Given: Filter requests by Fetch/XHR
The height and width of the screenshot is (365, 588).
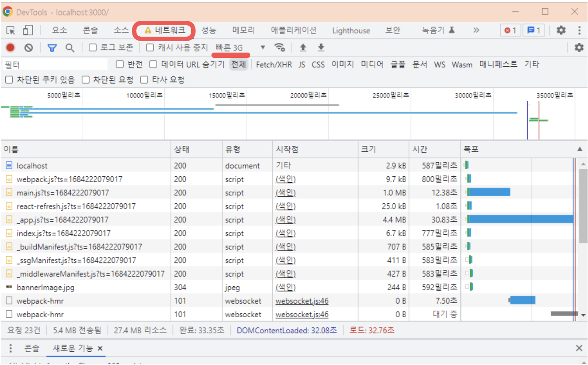Looking at the screenshot, I should click(x=274, y=65).
